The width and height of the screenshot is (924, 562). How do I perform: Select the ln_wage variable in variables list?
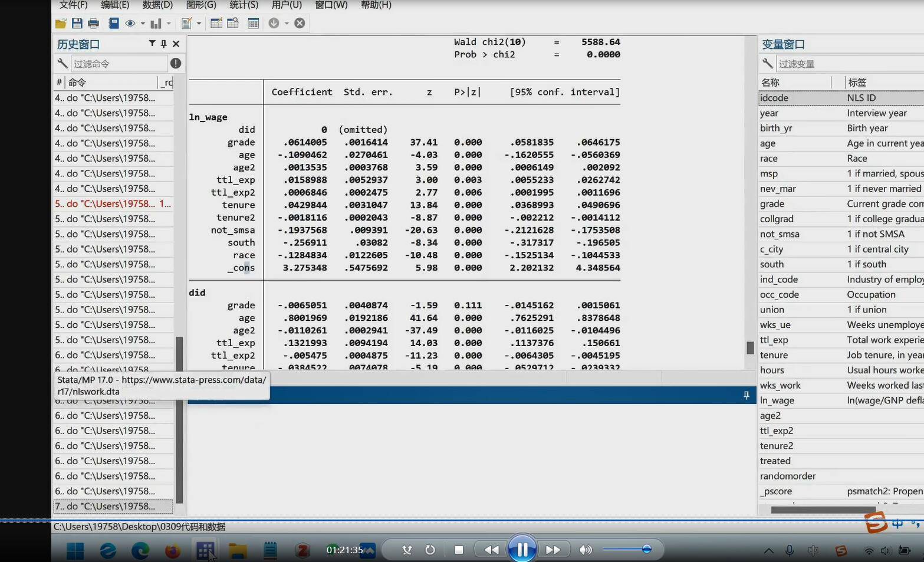777,400
